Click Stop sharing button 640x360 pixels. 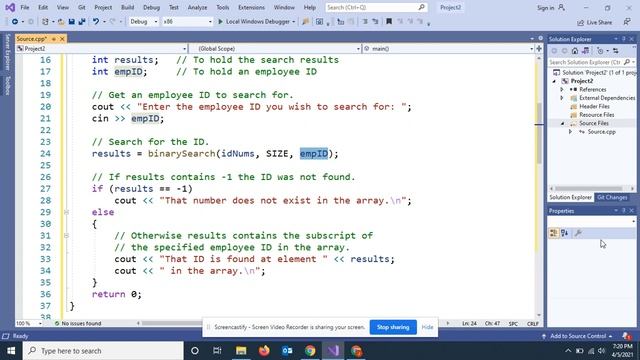pos(393,327)
